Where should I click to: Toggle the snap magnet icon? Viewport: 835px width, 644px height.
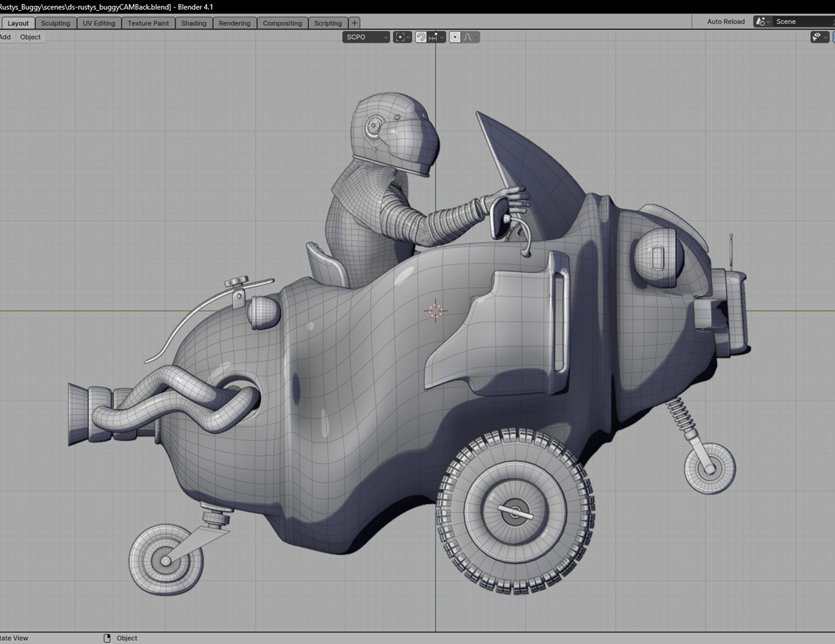[421, 37]
